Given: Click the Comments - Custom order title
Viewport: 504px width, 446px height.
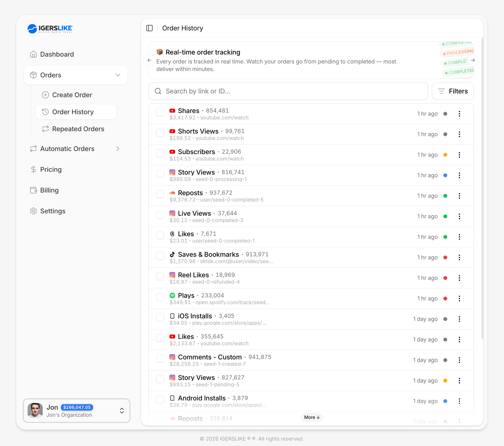Looking at the screenshot, I should click(x=210, y=357).
